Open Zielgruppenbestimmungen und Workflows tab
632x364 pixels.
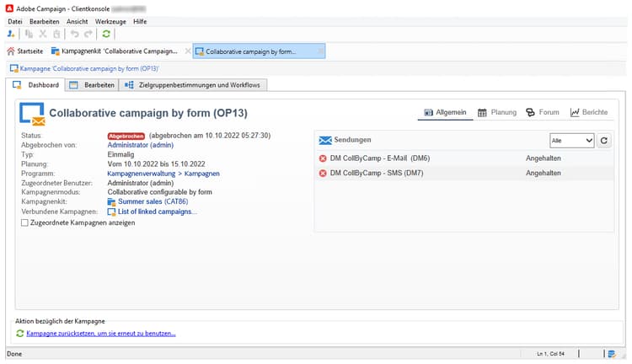[193, 85]
